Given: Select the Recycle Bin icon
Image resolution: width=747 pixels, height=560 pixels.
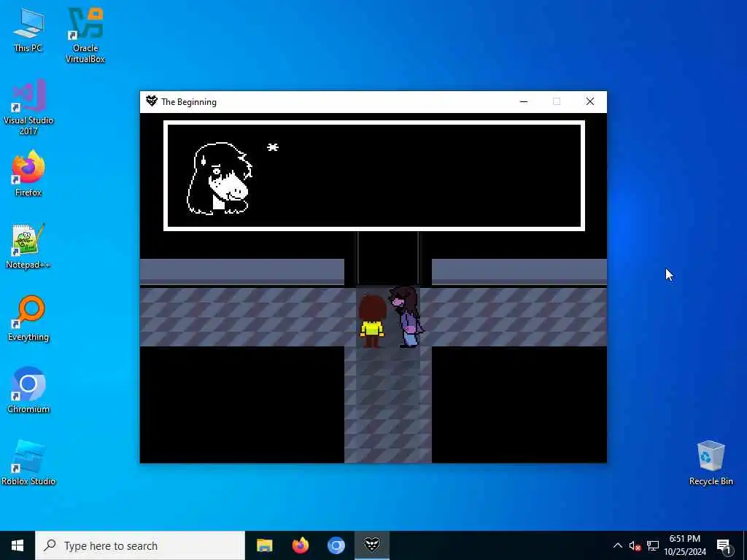Looking at the screenshot, I should pos(711,463).
